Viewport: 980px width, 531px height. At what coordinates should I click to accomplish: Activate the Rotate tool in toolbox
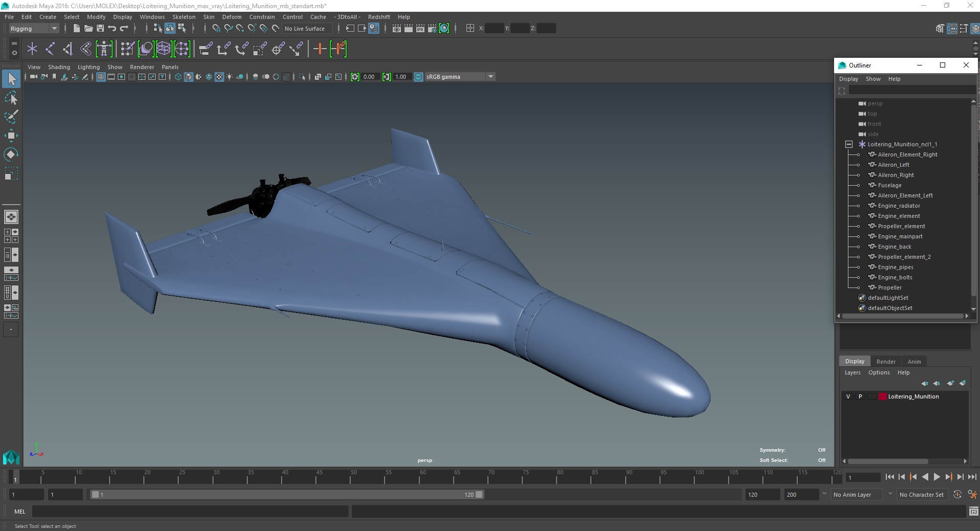click(x=11, y=154)
